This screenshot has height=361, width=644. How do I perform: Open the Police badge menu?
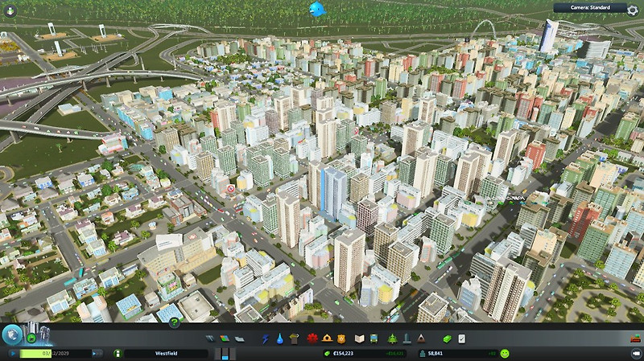[x=341, y=338]
